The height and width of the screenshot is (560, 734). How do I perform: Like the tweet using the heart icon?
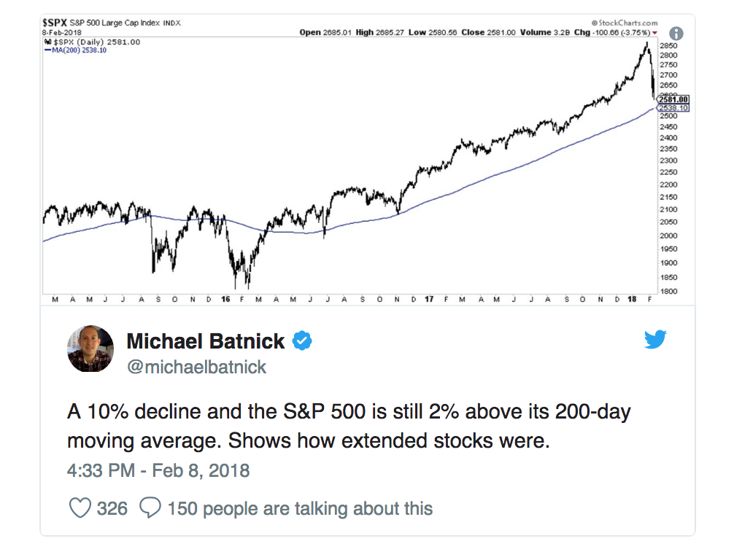point(80,508)
